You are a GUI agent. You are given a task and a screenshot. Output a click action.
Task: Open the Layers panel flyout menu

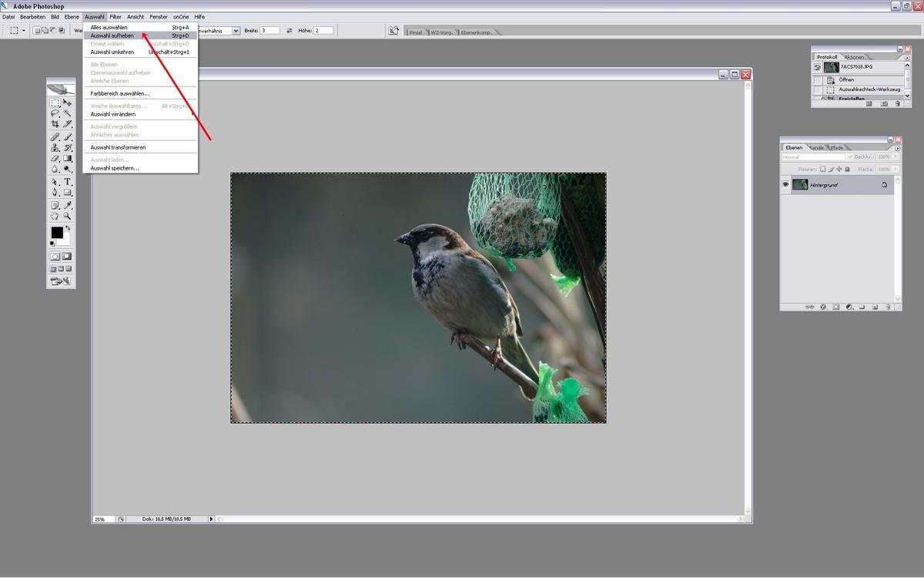898,147
